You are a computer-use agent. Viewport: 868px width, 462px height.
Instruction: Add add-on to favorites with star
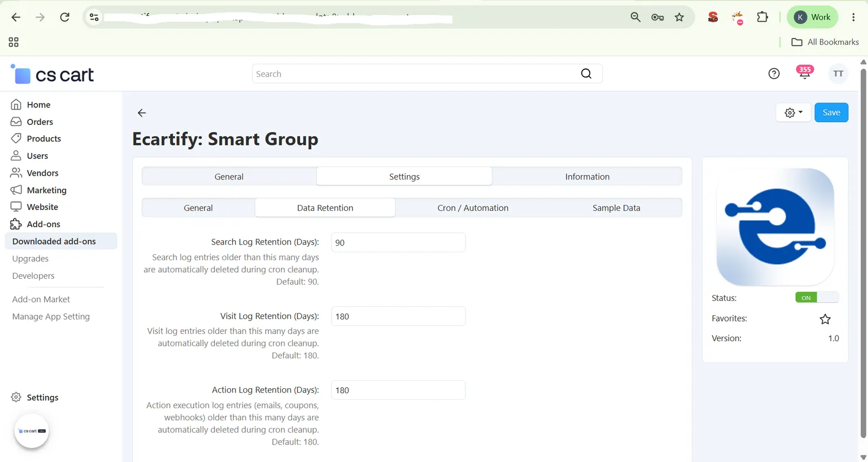(x=825, y=319)
